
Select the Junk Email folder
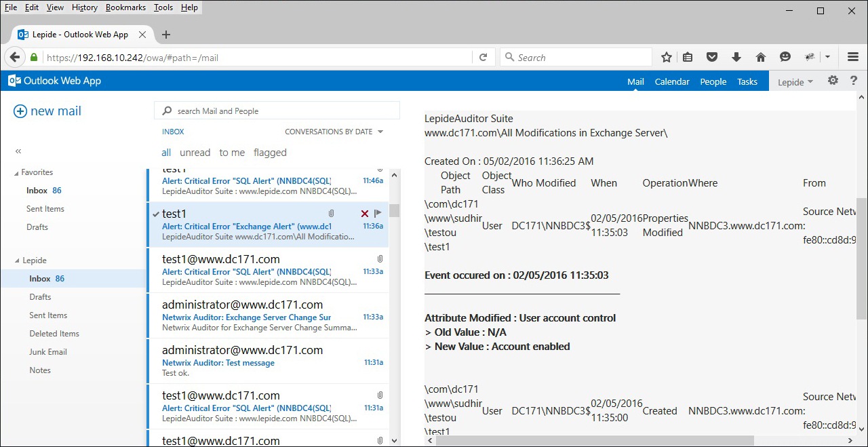click(x=47, y=351)
